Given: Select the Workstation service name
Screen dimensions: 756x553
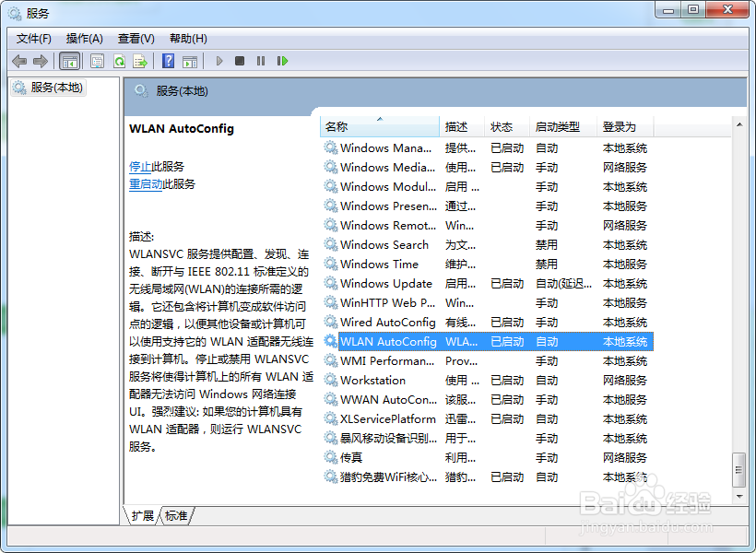Looking at the screenshot, I should pos(372,381).
